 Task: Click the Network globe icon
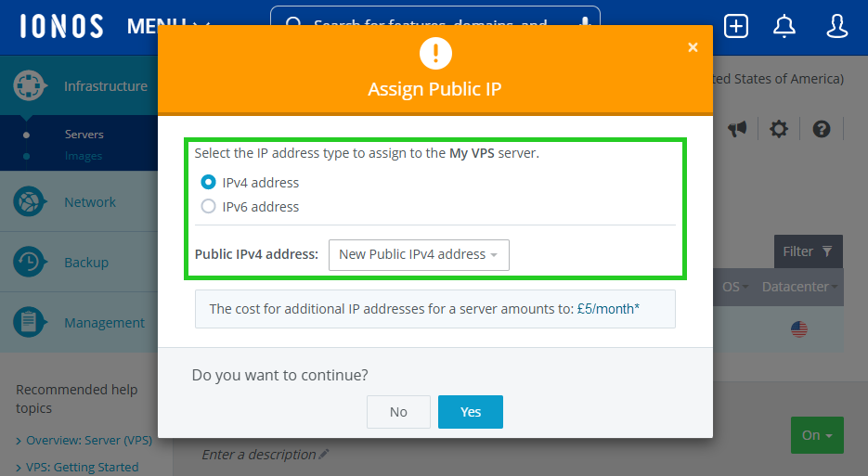coord(30,202)
